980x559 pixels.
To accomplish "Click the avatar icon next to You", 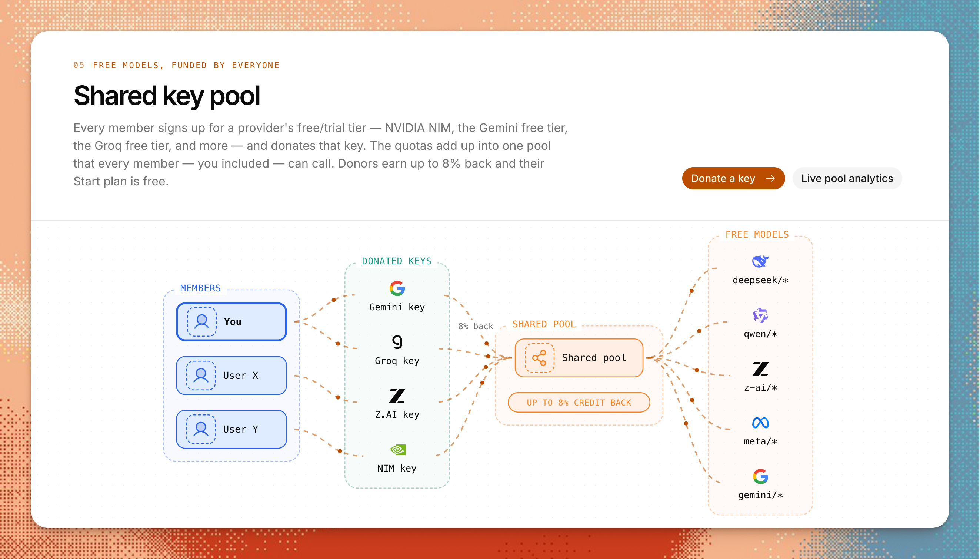I will (x=202, y=321).
